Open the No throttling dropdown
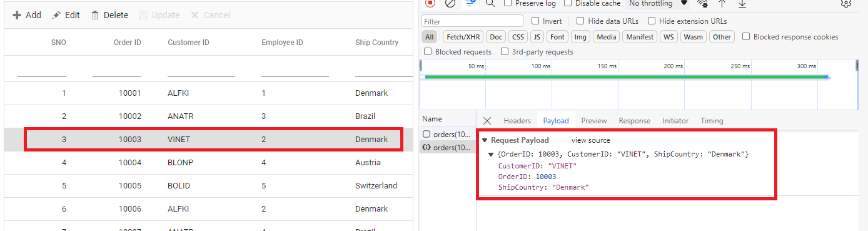The image size is (868, 231). click(659, 3)
